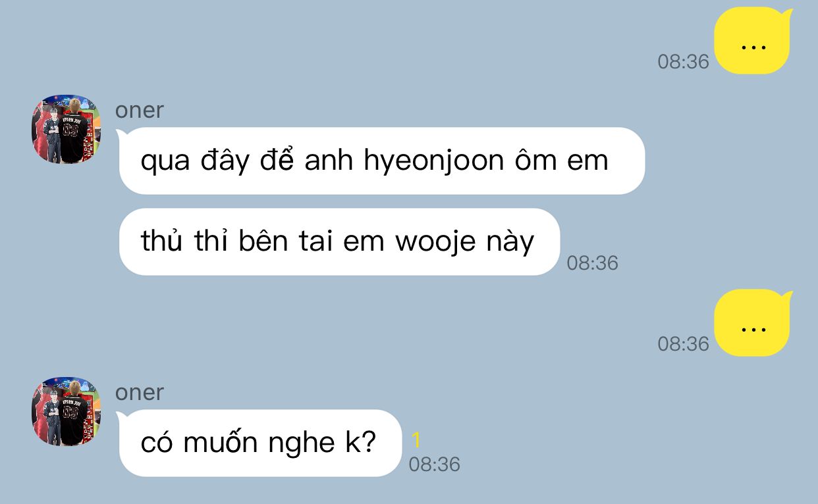Click the word 'hyeonjoon' in the message
The height and width of the screenshot is (504, 818).
click(x=434, y=161)
